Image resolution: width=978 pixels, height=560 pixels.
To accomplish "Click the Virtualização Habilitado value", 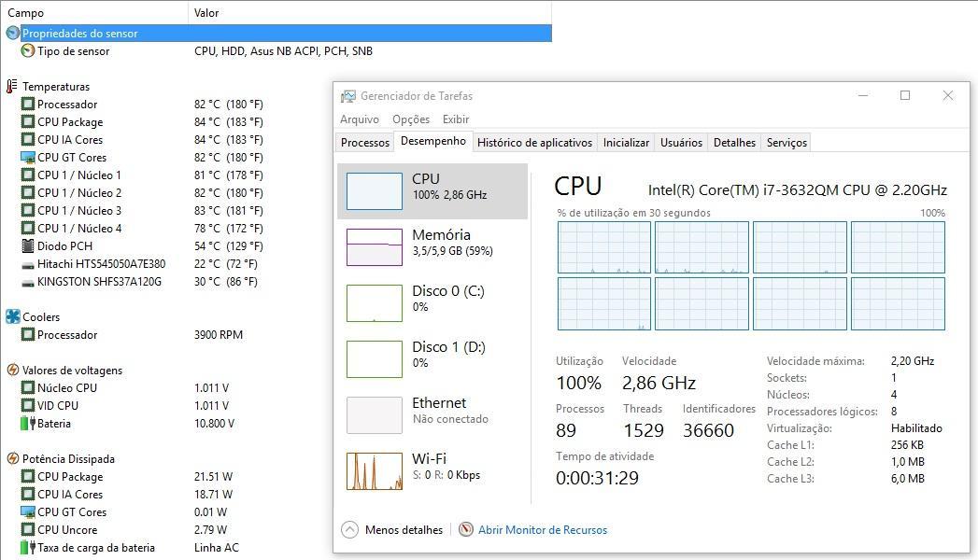I will click(916, 428).
